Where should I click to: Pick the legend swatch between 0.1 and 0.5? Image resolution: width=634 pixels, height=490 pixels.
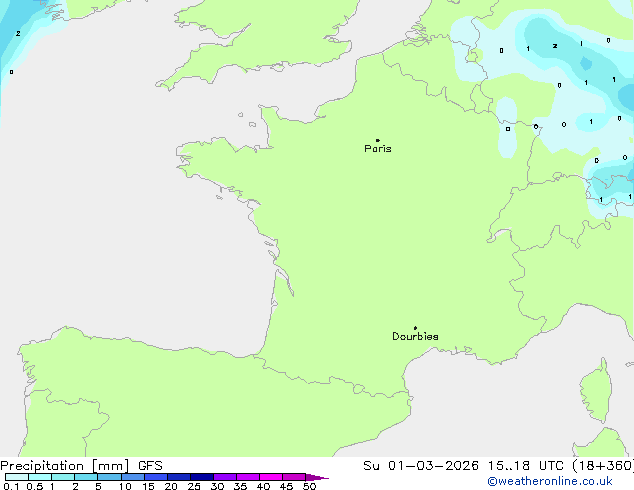[17, 477]
